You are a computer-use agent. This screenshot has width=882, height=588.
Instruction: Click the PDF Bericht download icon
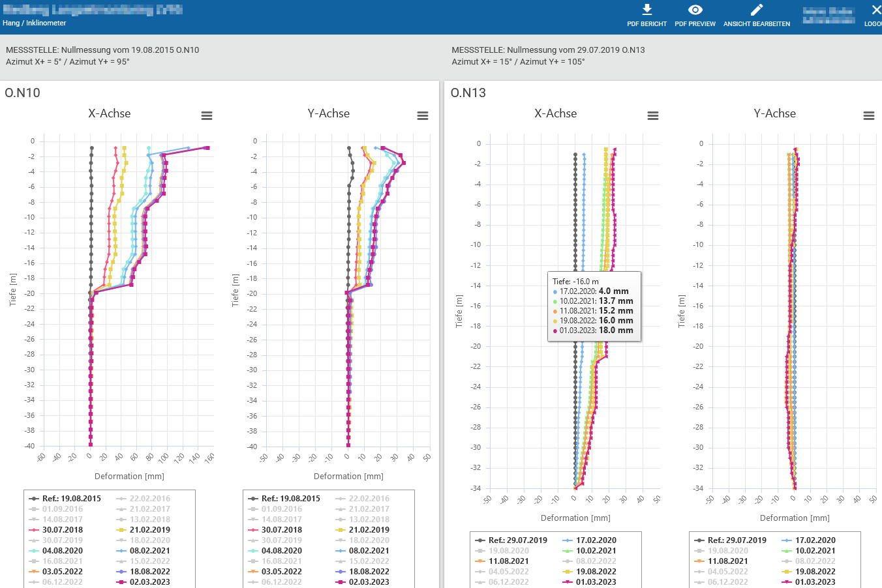646,10
